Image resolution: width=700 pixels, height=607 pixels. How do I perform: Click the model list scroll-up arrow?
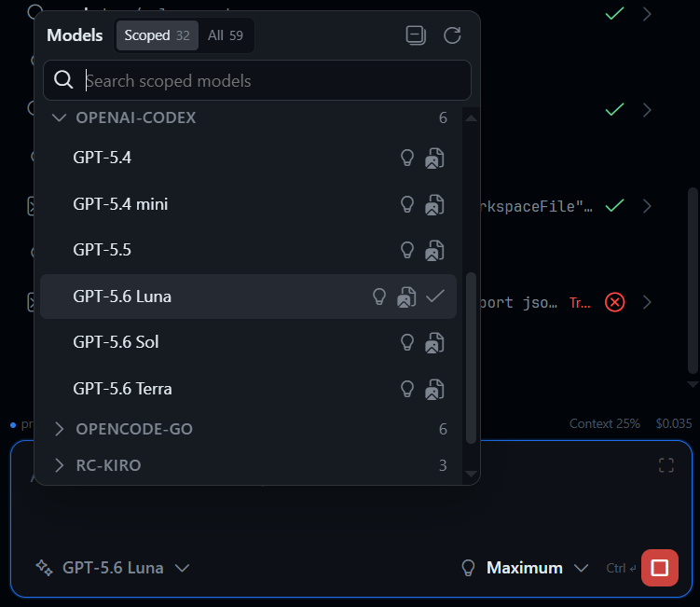coord(471,118)
